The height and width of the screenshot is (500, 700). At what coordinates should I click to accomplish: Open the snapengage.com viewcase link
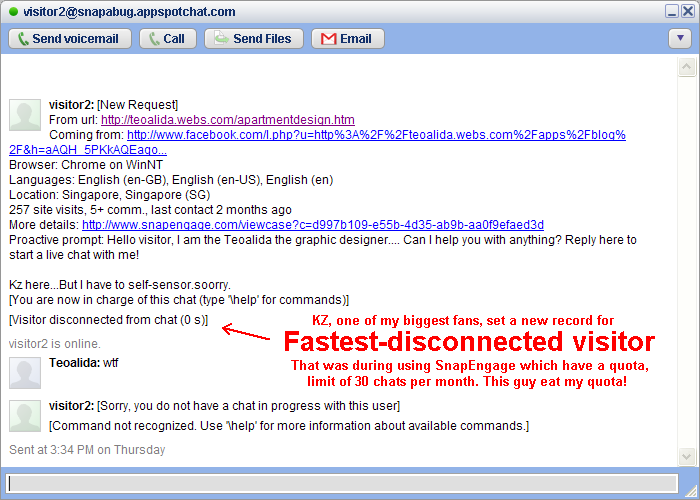(x=313, y=225)
